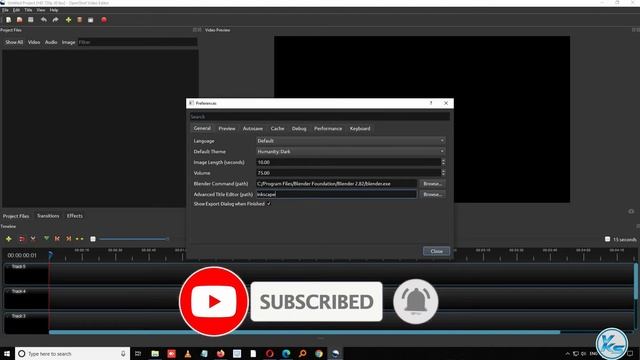The image size is (640, 360).
Task: Toggle the red snapping magnet icon
Action: tap(22, 239)
